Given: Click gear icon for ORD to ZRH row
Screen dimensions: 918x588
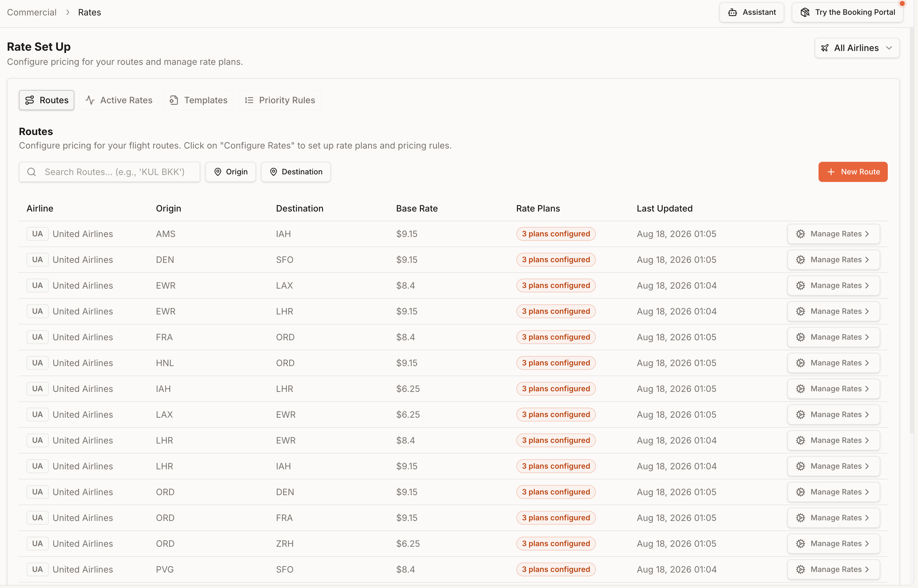Looking at the screenshot, I should tap(800, 543).
